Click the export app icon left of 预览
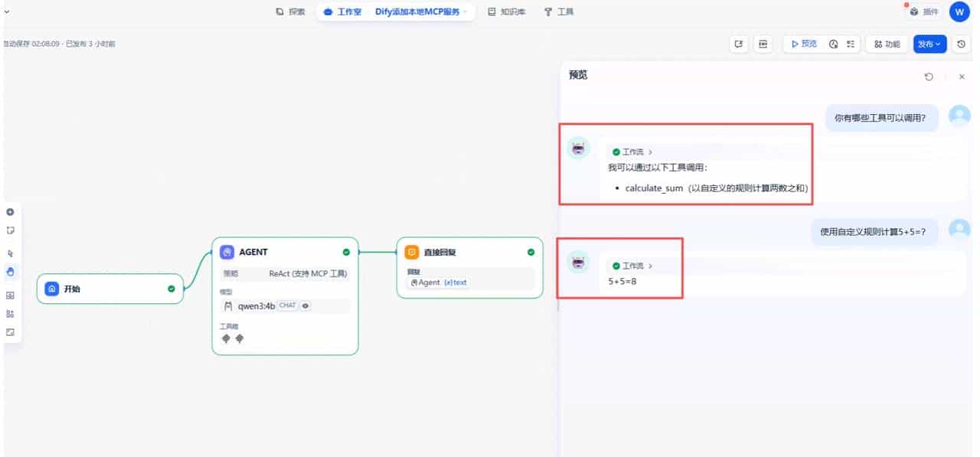 739,44
